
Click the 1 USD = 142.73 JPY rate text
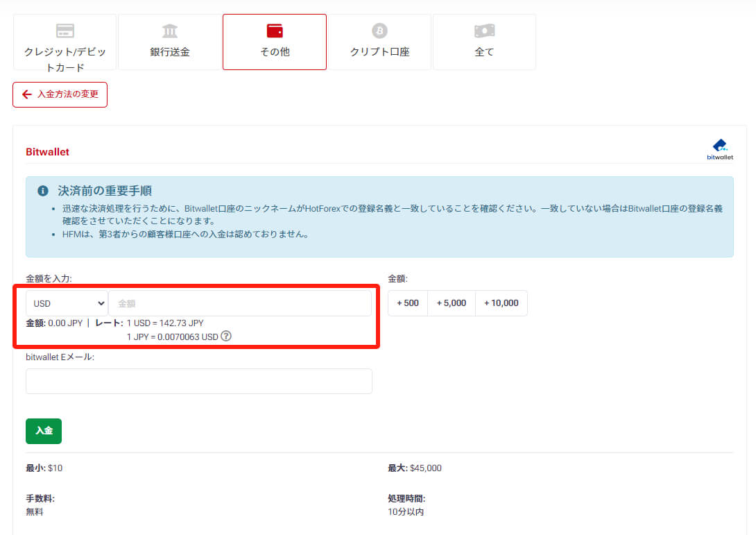[x=165, y=323]
